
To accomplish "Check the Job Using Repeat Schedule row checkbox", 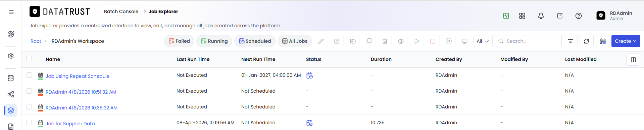I will (29, 75).
